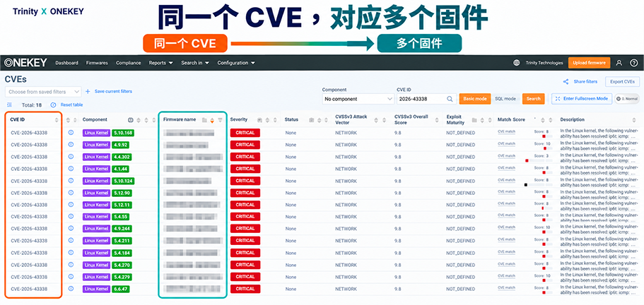
Task: Open info icon on Linux Kernel 5.4.211 row
Action: tap(71, 241)
